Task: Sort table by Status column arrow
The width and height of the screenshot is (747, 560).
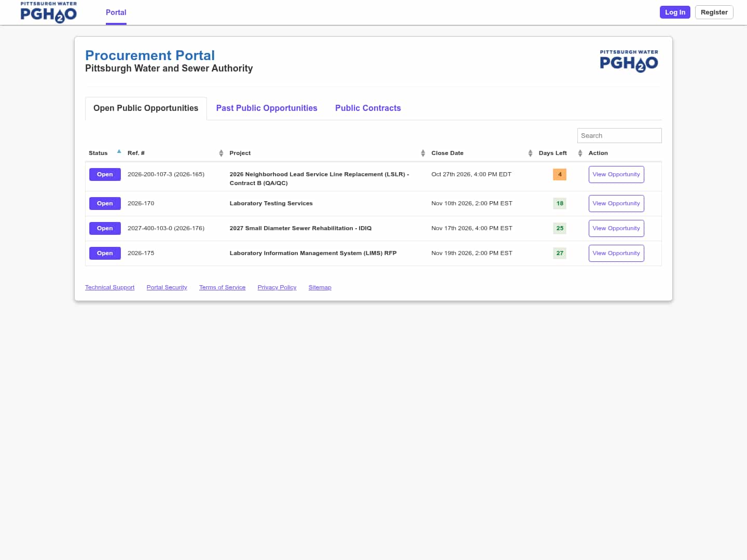Action: click(x=119, y=152)
